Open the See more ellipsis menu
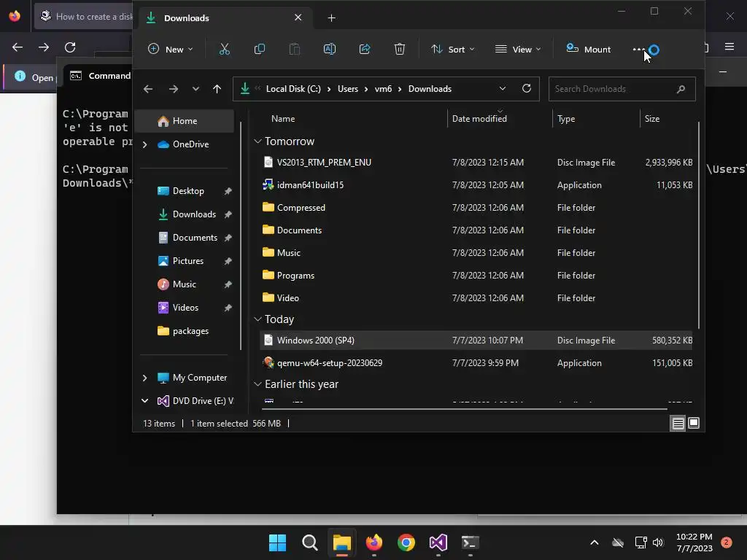The height and width of the screenshot is (560, 747). pos(638,49)
